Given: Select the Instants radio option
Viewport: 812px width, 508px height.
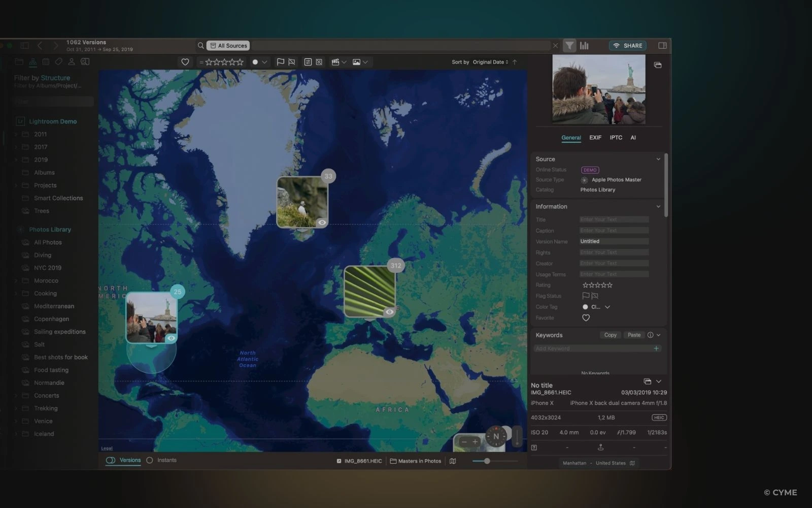Looking at the screenshot, I should pyautogui.click(x=150, y=460).
